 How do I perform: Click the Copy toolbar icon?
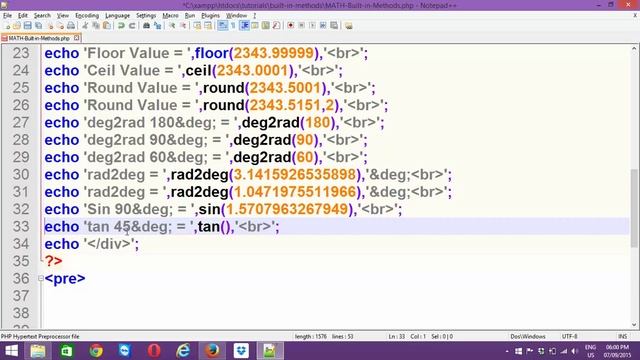[96, 26]
